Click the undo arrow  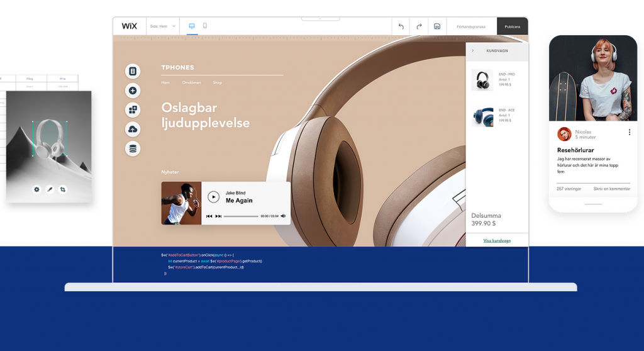click(x=401, y=26)
